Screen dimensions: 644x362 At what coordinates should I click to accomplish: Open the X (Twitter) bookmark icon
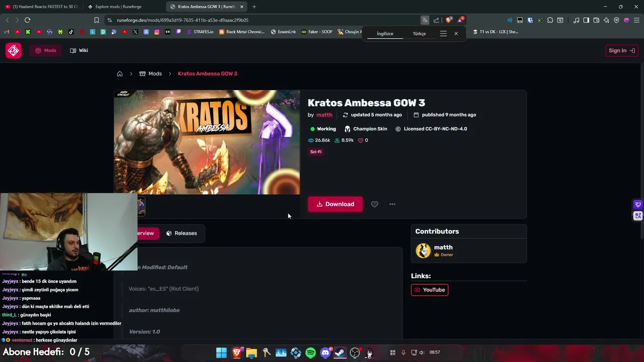coord(135,32)
